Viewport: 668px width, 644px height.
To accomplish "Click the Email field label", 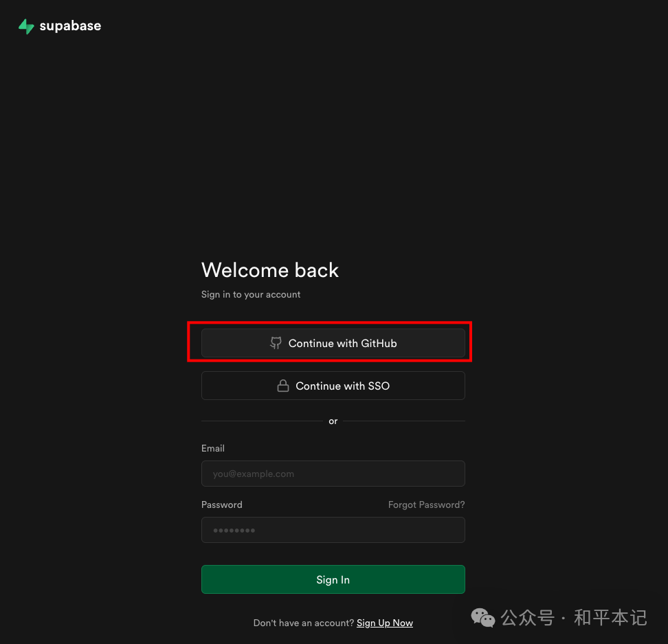I will coord(212,448).
